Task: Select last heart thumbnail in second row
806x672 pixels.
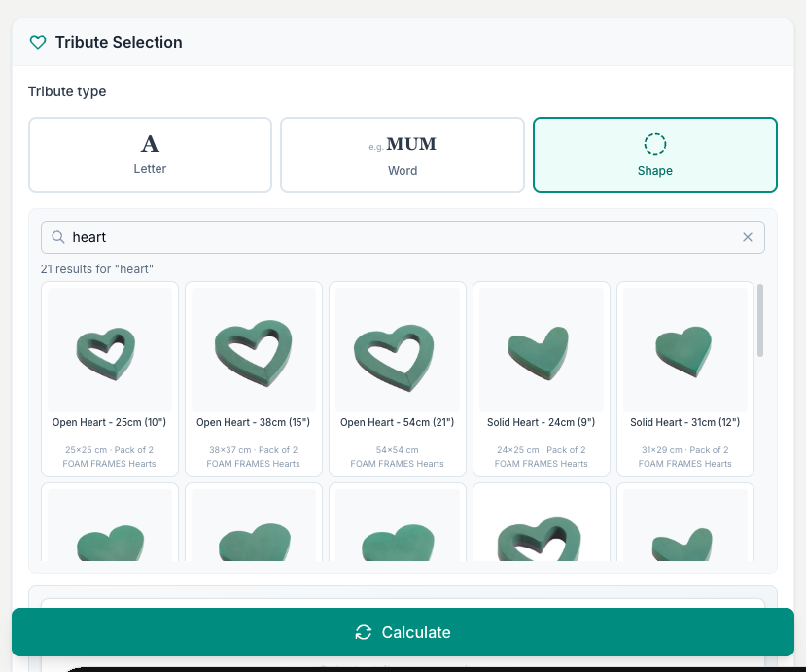Action: coord(685,522)
